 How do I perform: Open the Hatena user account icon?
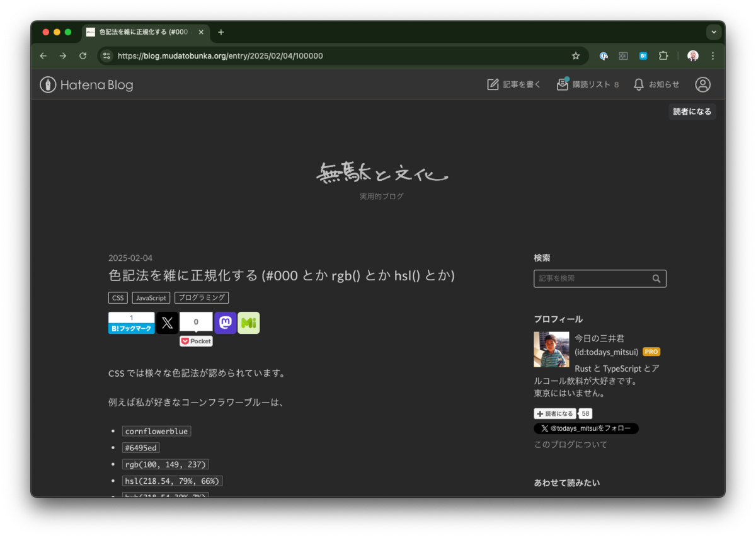702,84
